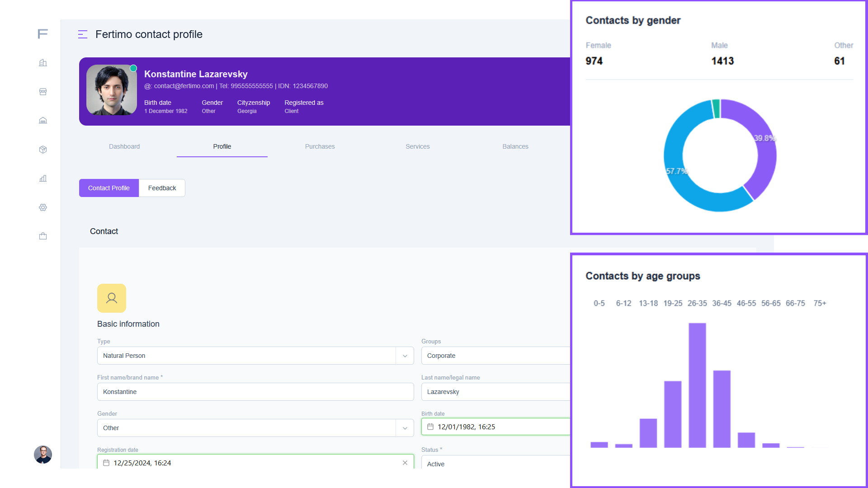Click the Contact Profile button

coord(109,188)
